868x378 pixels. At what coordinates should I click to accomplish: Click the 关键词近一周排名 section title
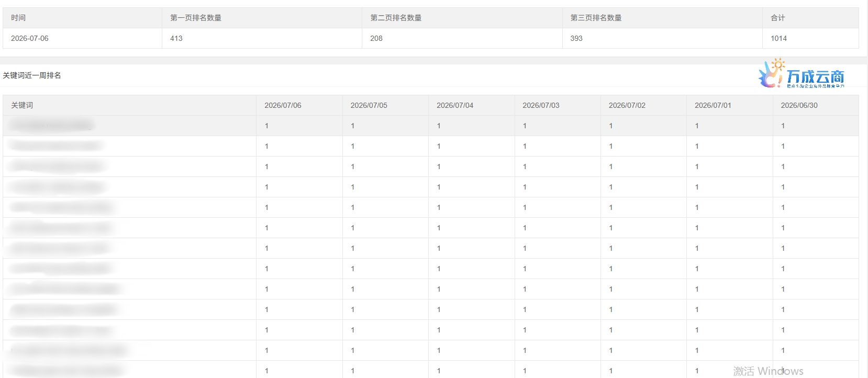pyautogui.click(x=32, y=75)
